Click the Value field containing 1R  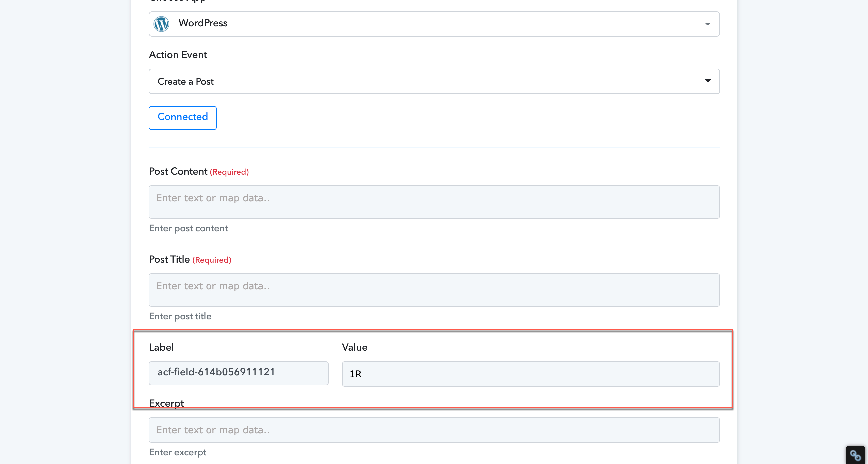pos(531,374)
